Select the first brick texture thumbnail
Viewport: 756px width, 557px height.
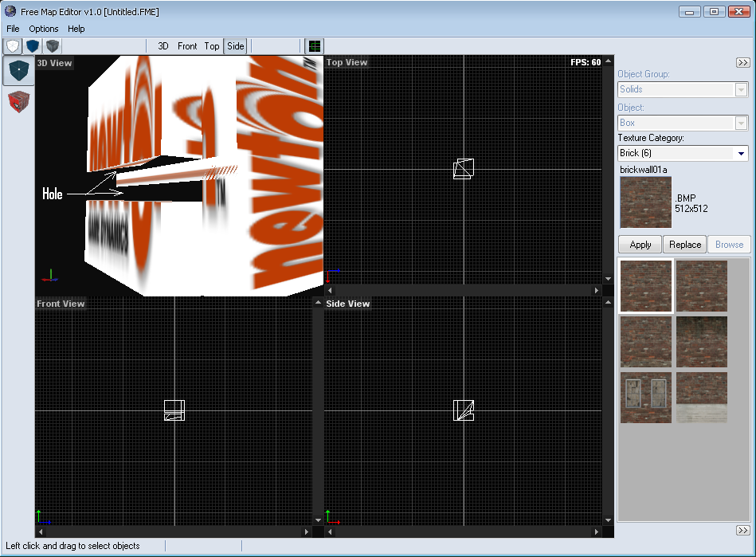pyautogui.click(x=645, y=286)
